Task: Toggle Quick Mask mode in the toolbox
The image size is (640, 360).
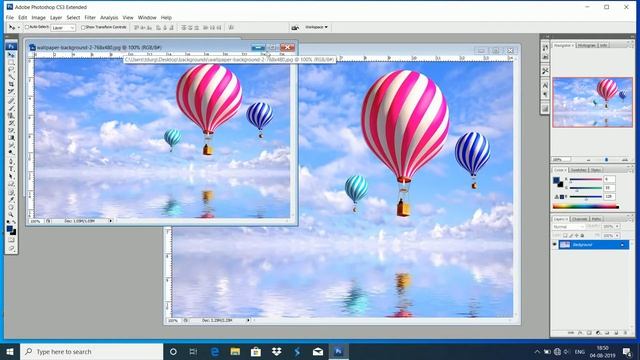Action: click(x=11, y=240)
